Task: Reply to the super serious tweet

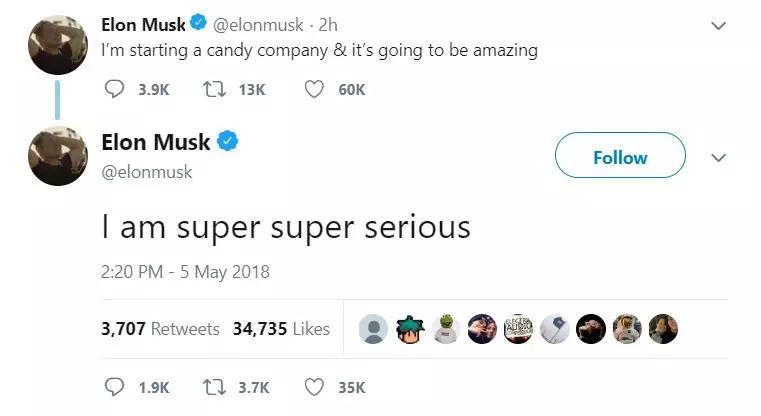Action: coord(115,387)
